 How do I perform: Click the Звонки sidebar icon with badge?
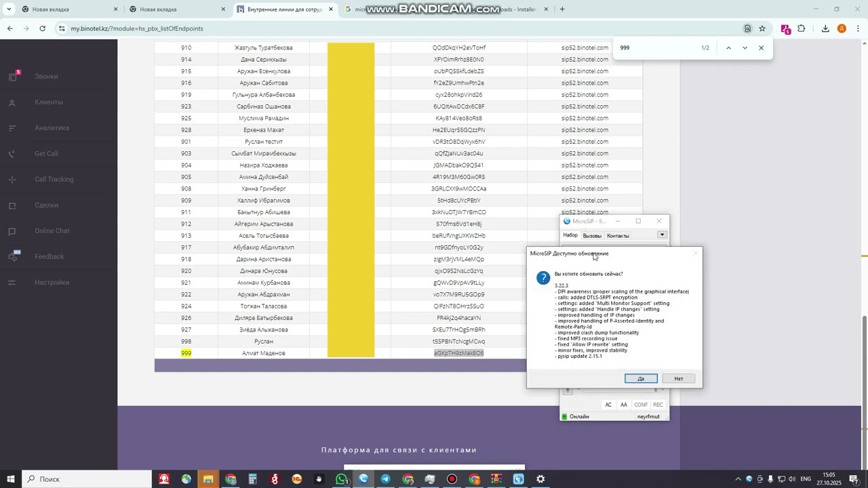[x=14, y=76]
